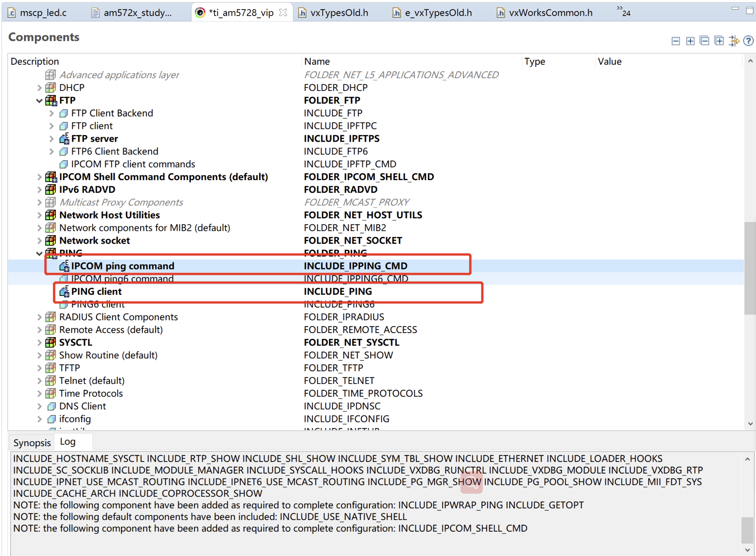Click the single expand (plus) toolbar icon
This screenshot has width=756, height=556.
[x=690, y=41]
